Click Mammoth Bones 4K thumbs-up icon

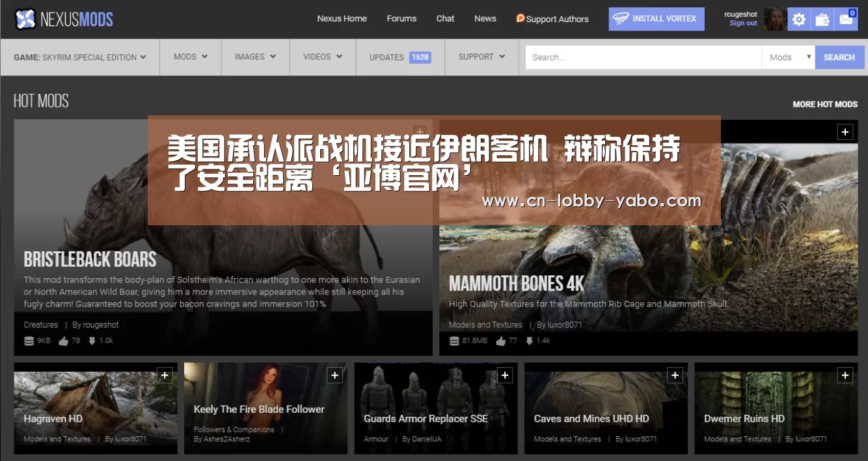500,341
